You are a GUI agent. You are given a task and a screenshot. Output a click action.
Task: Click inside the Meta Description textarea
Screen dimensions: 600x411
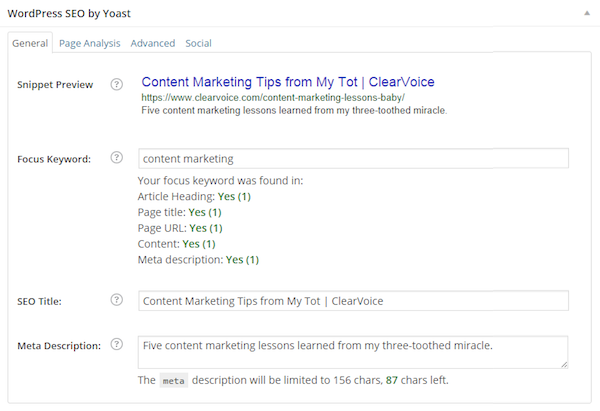point(353,352)
